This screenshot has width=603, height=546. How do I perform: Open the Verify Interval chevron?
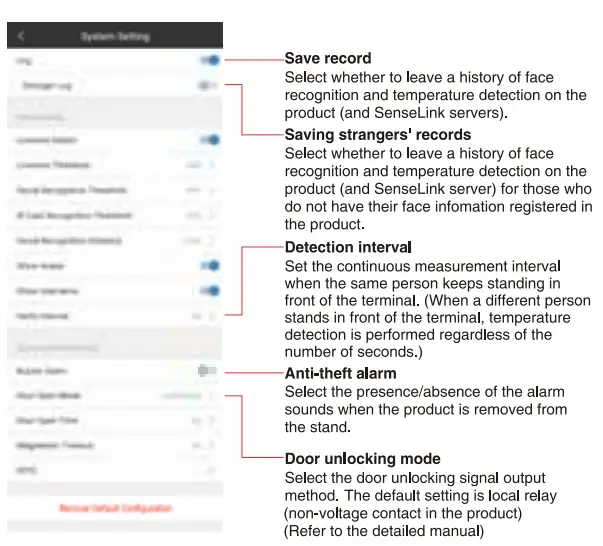tap(212, 316)
